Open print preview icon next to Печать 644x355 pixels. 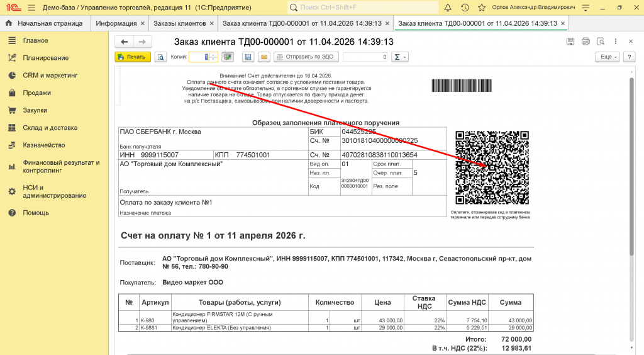[161, 57]
